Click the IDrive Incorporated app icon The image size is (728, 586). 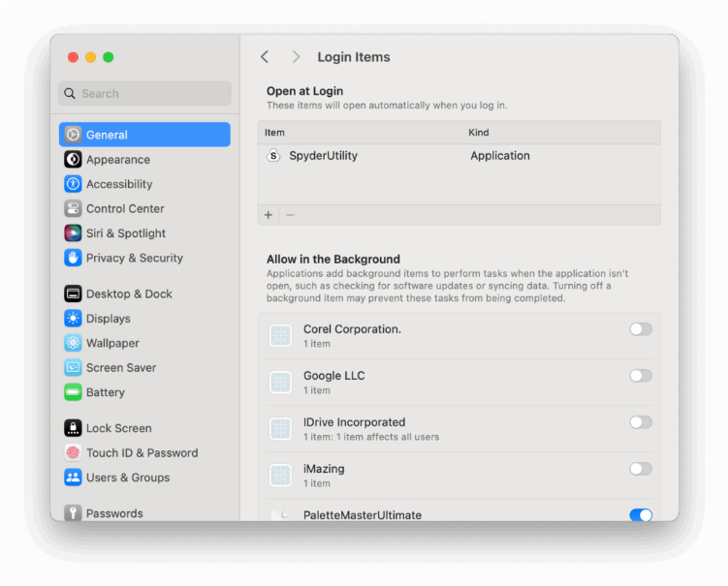[280, 429]
